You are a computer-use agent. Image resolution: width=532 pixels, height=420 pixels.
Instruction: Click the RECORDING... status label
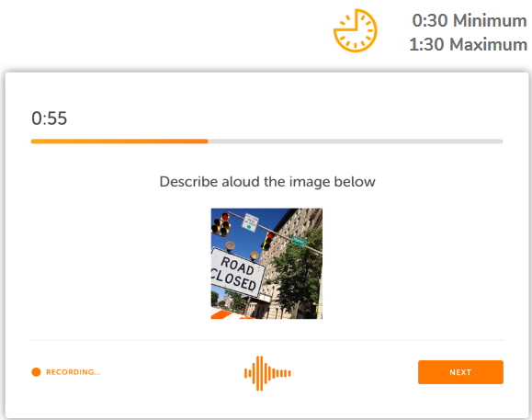click(x=73, y=372)
